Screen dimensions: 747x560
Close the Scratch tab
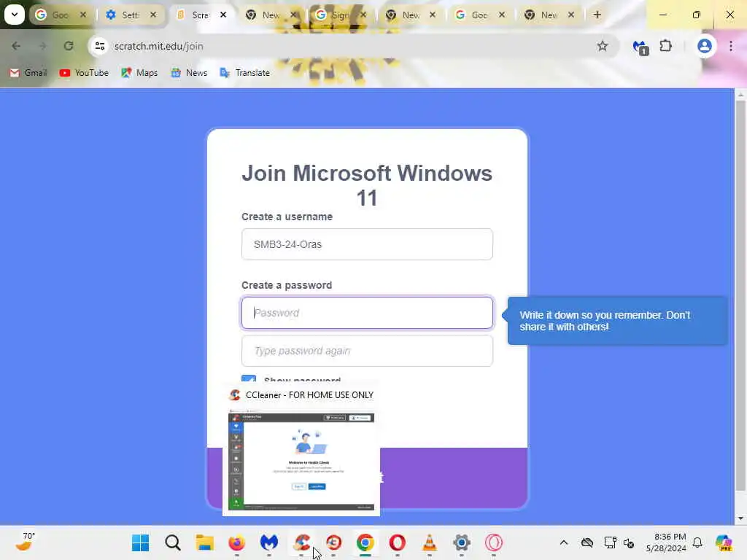223,15
